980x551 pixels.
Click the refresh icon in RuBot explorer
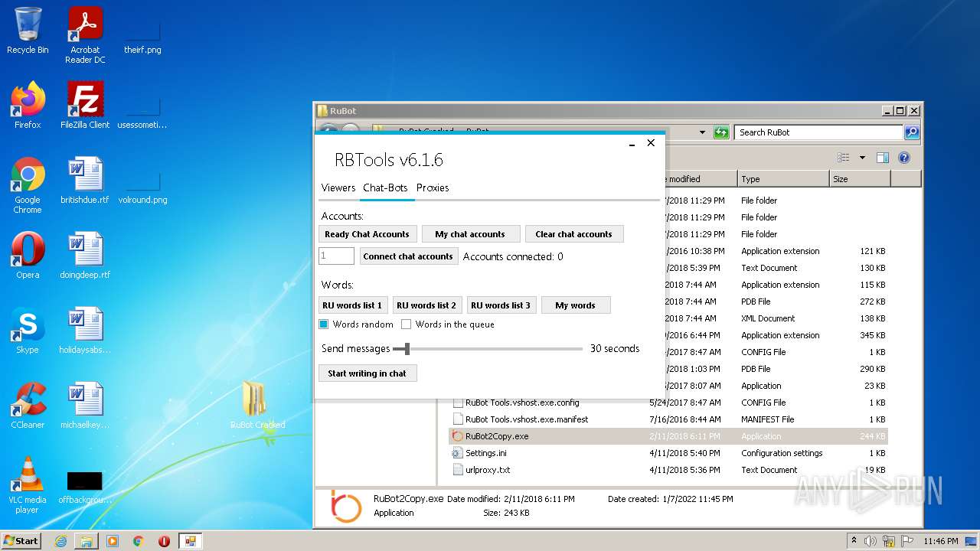(x=721, y=132)
